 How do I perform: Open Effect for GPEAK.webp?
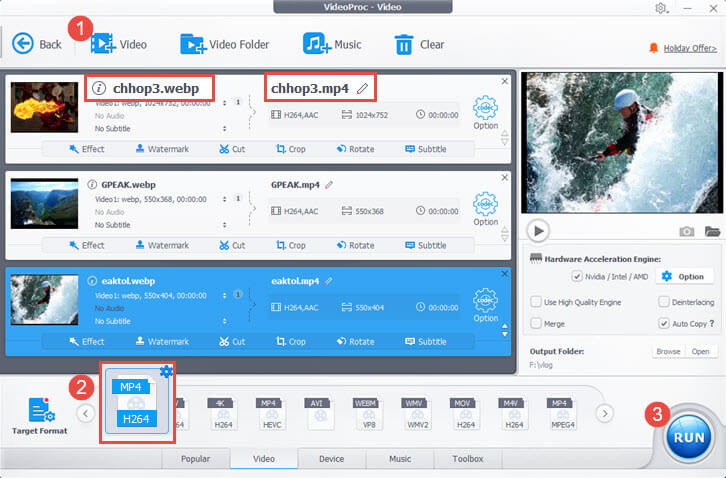click(87, 245)
